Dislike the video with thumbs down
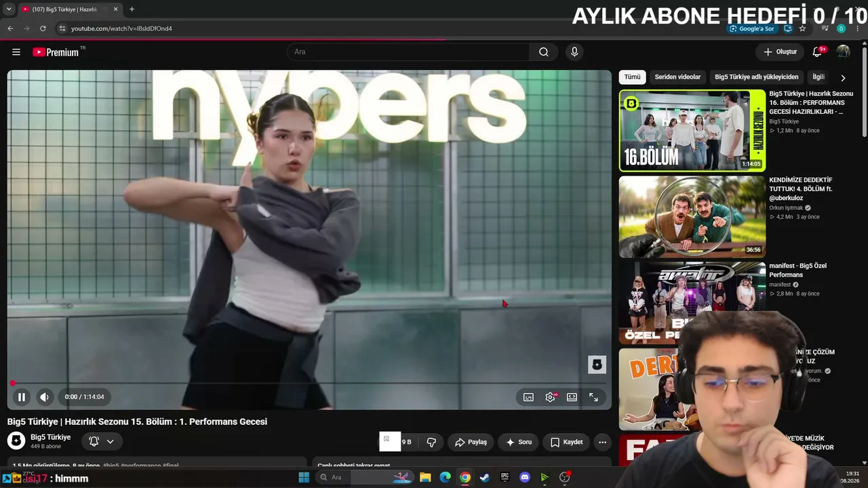The image size is (868, 488). point(431,442)
